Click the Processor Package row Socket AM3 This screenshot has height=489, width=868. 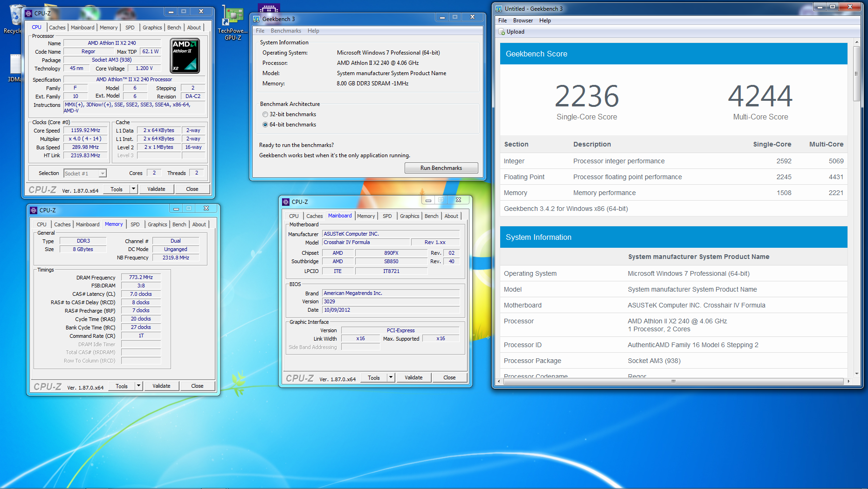coord(674,361)
